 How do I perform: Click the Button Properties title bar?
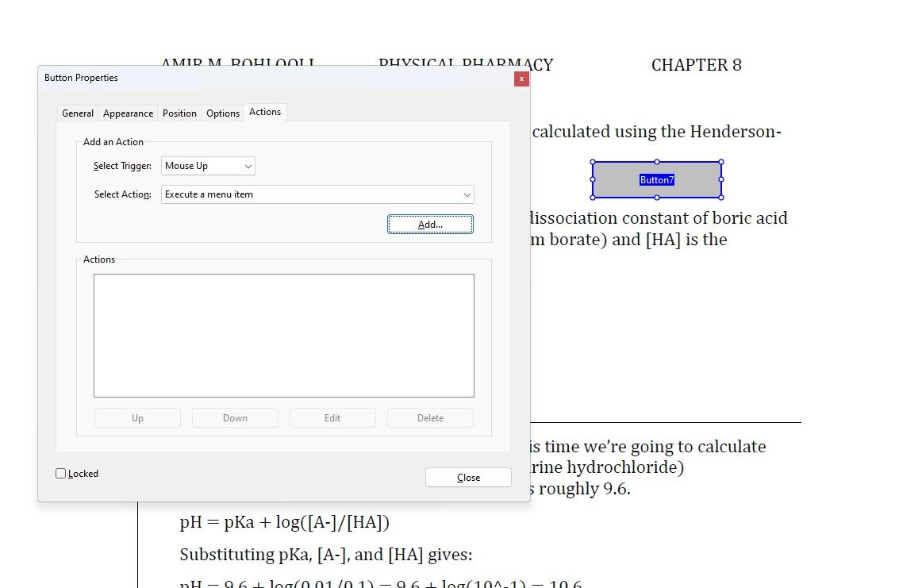[238, 79]
